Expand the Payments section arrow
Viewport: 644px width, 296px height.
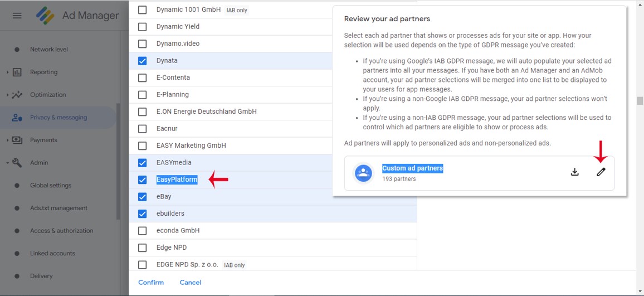(x=7, y=140)
